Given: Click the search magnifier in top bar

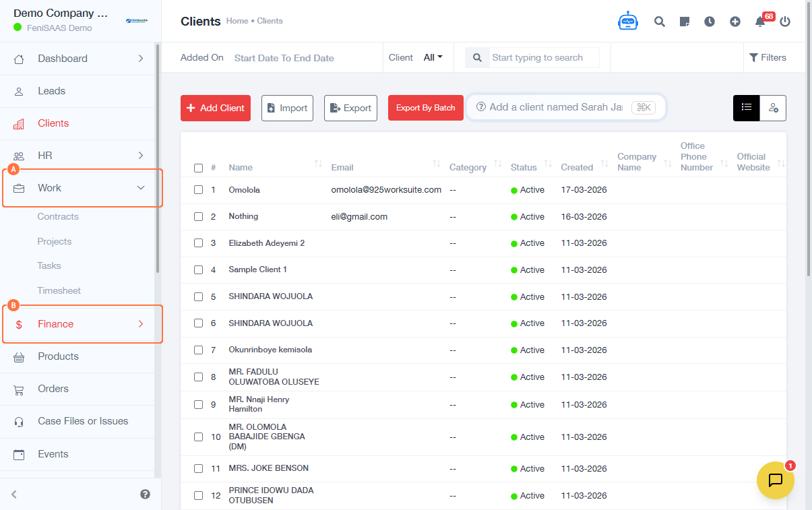Looking at the screenshot, I should pyautogui.click(x=659, y=22).
